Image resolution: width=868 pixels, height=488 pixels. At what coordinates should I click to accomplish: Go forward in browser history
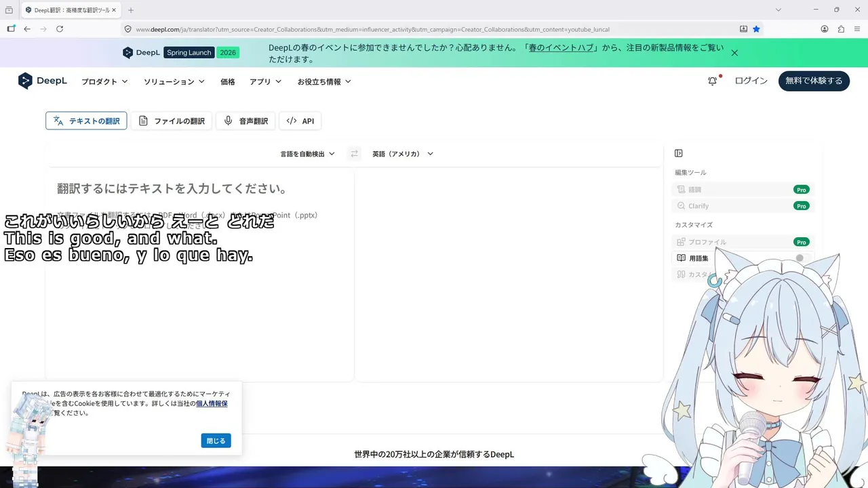pyautogui.click(x=43, y=29)
